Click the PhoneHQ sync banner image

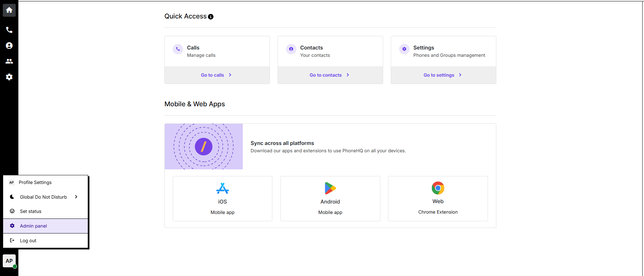[204, 146]
